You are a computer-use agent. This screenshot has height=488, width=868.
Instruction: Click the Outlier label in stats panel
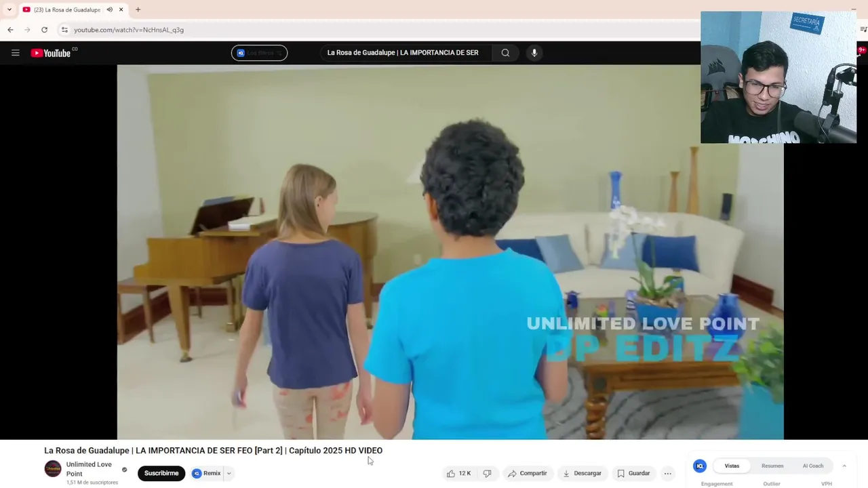(x=772, y=484)
